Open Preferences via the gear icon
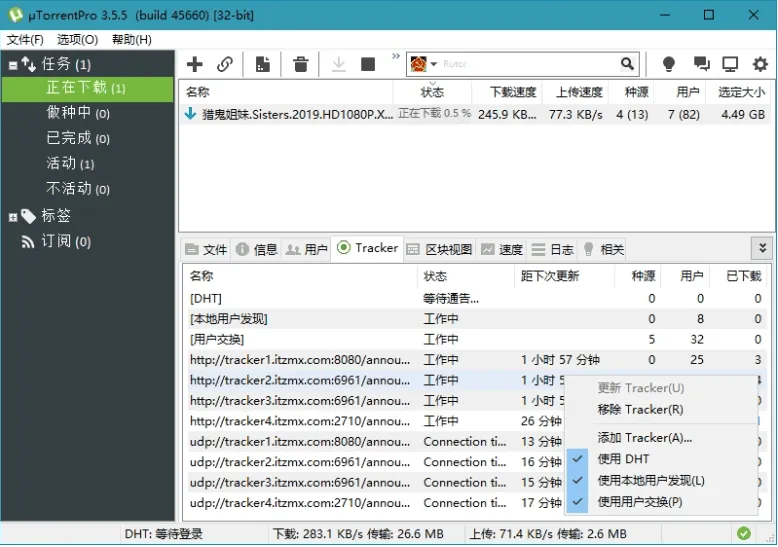The image size is (778, 547). (x=760, y=65)
